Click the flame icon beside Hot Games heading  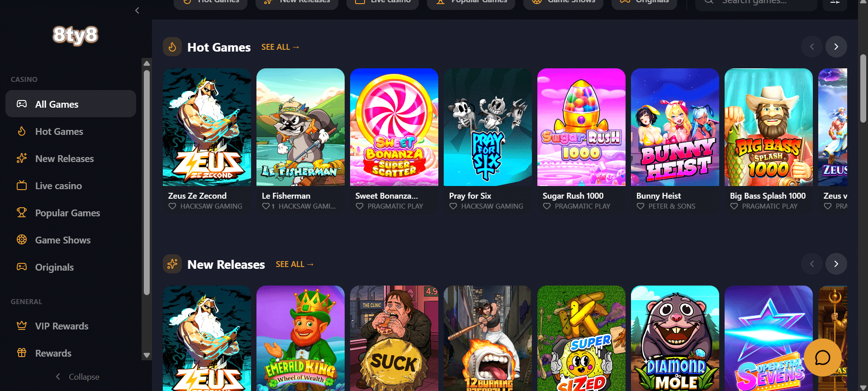pos(172,47)
